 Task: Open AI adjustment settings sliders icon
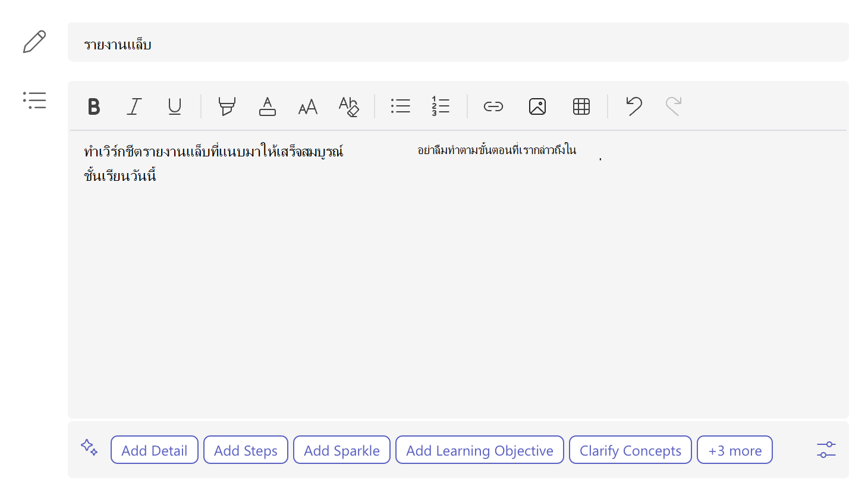tap(826, 450)
